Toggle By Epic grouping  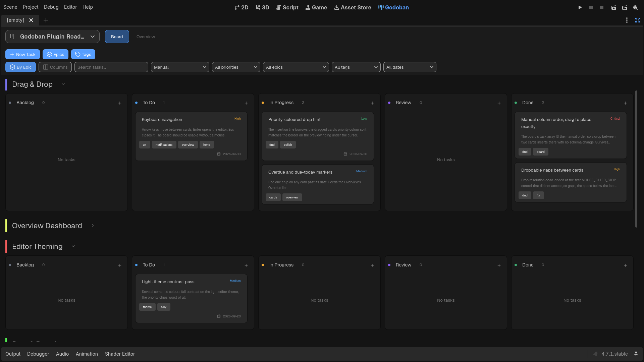(x=20, y=67)
